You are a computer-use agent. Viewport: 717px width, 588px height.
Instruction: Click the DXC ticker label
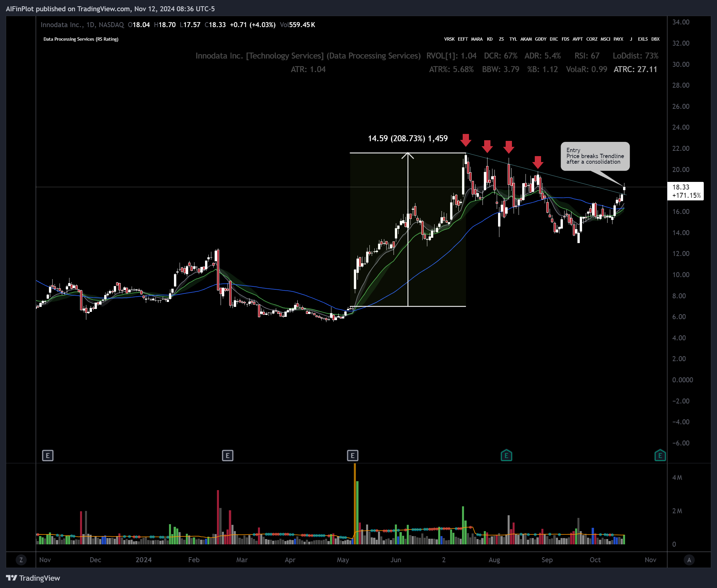click(x=554, y=39)
